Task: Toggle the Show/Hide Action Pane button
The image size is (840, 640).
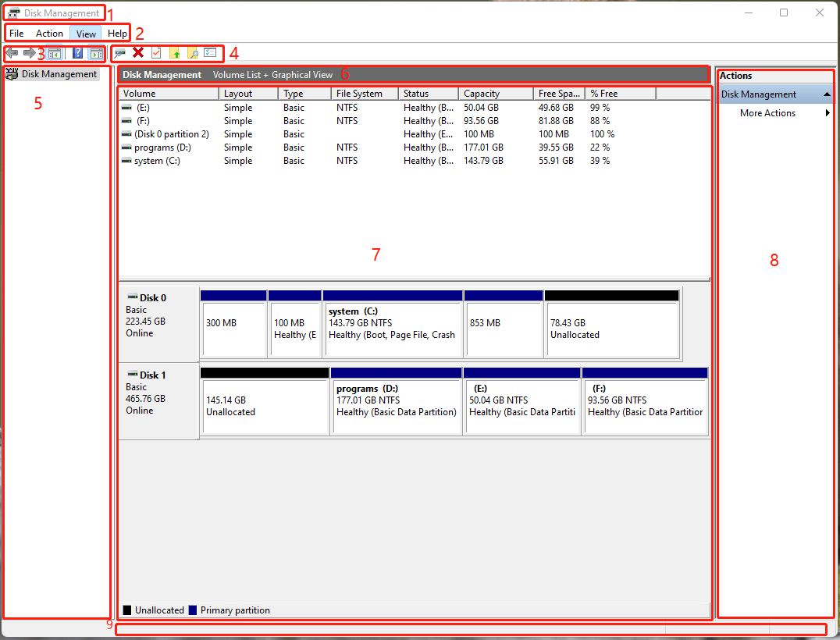Action: click(96, 53)
